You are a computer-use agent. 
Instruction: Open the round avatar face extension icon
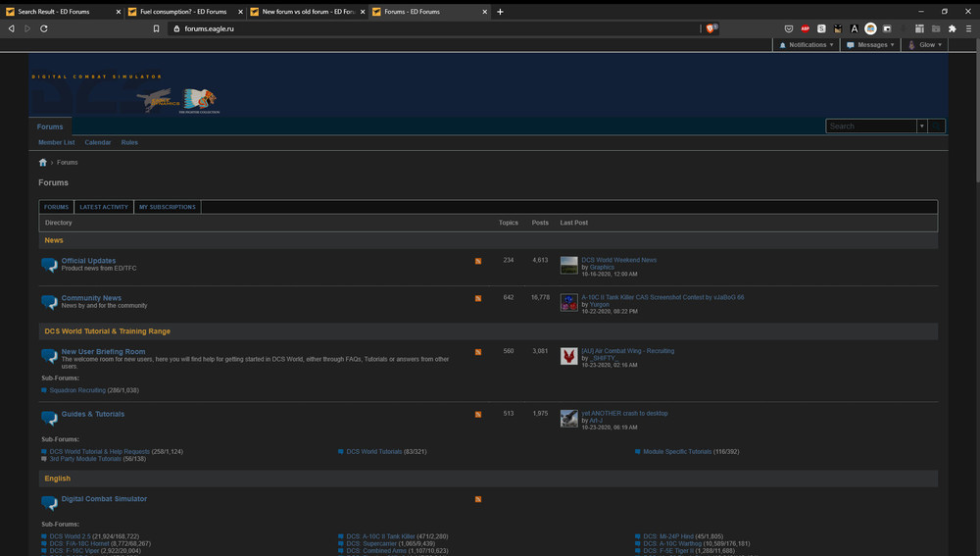870,28
